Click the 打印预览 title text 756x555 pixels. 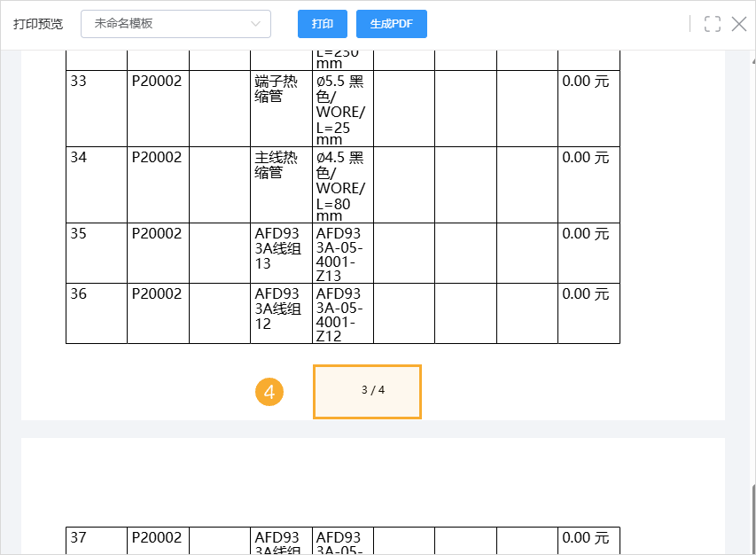[36, 24]
